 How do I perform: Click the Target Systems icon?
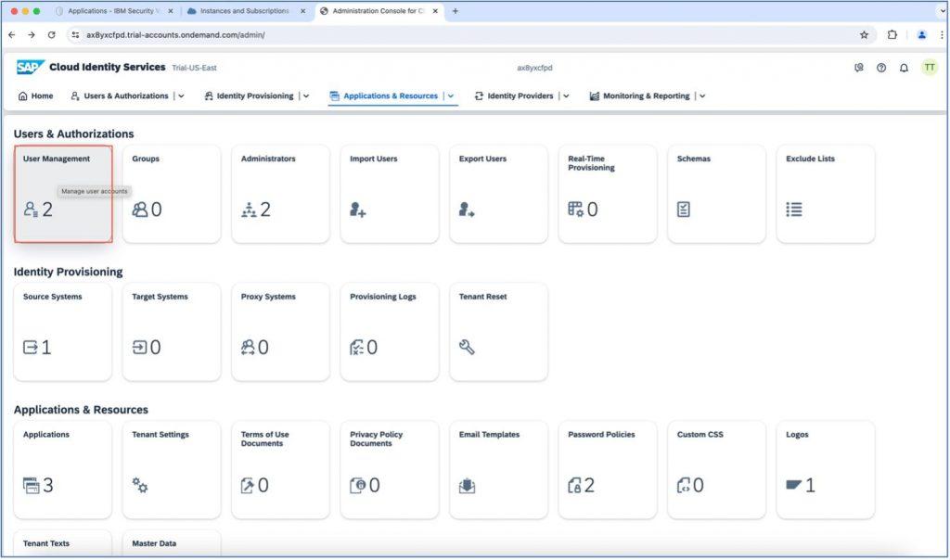[x=139, y=347]
